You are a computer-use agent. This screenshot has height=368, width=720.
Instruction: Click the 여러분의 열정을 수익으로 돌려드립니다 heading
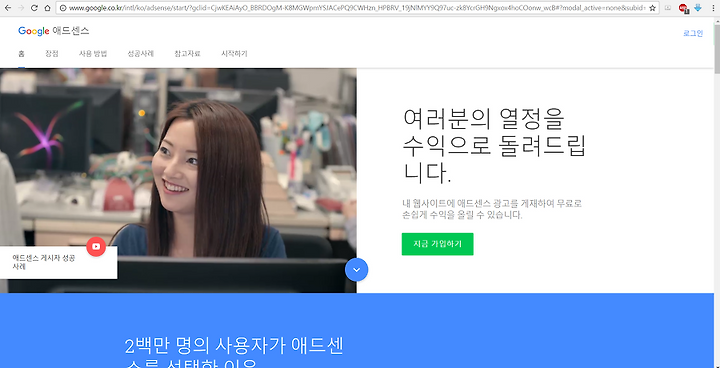coord(495,145)
